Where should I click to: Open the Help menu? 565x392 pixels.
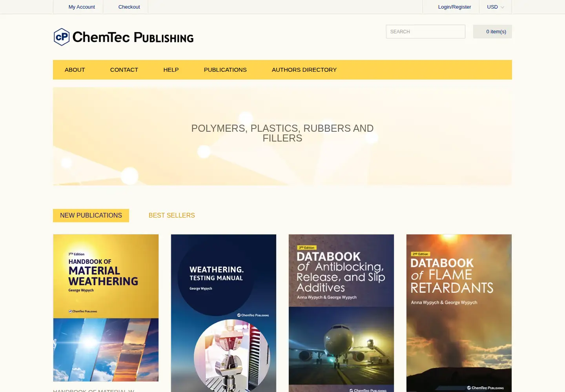tap(171, 70)
